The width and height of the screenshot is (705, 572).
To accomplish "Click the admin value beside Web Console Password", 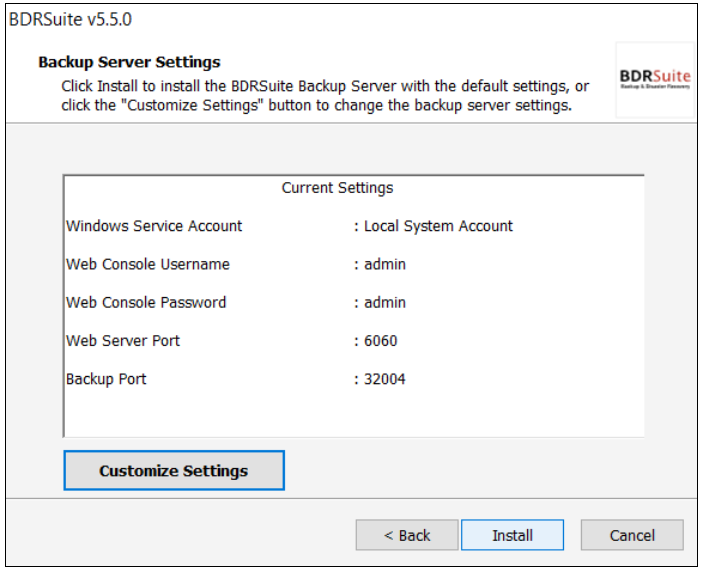I will coord(385,302).
